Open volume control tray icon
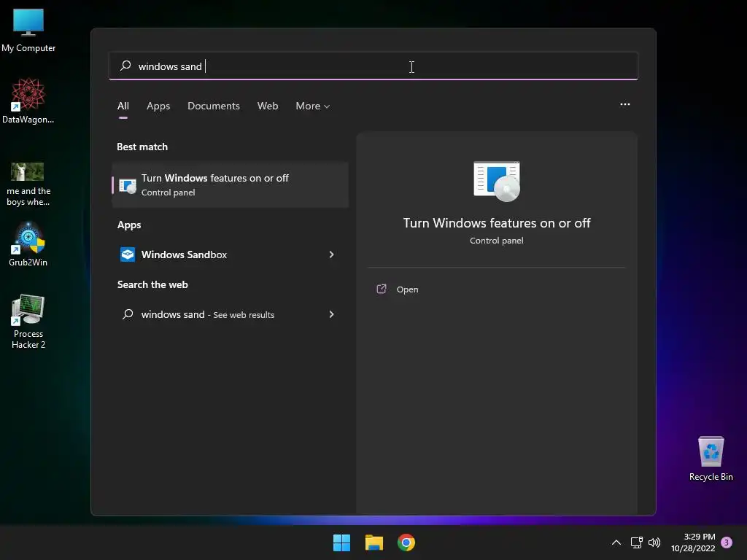 click(654, 542)
